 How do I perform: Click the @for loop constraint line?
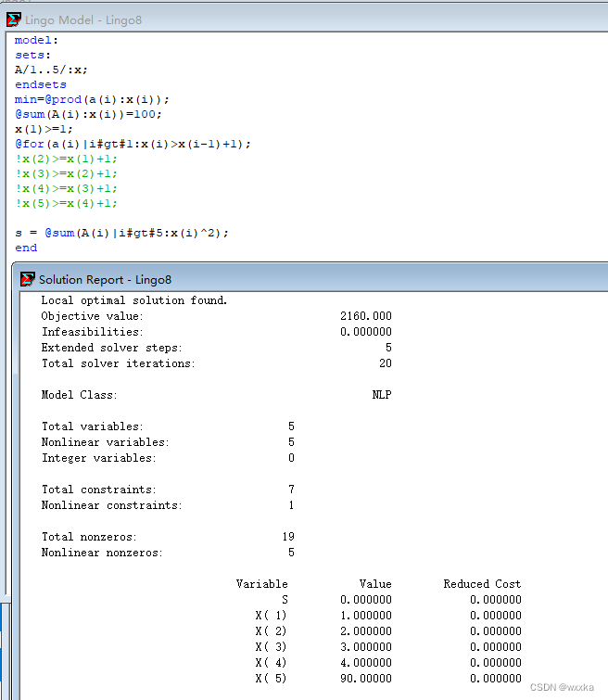(x=133, y=144)
